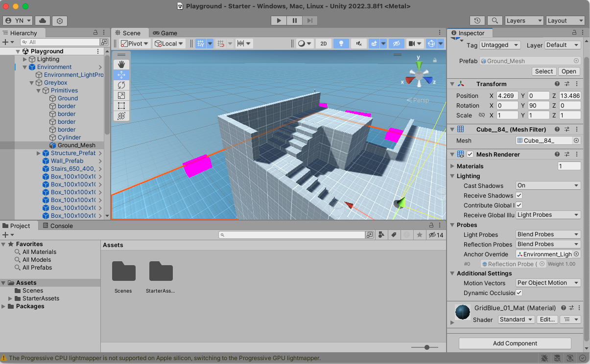Toggle the Dynamic Occlusion checkbox

519,293
